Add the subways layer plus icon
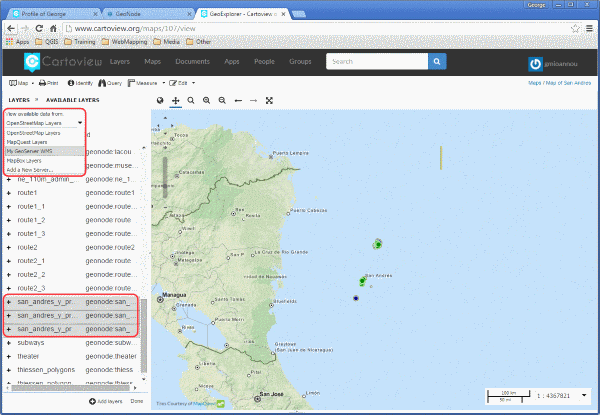This screenshot has width=600, height=415. point(9,343)
